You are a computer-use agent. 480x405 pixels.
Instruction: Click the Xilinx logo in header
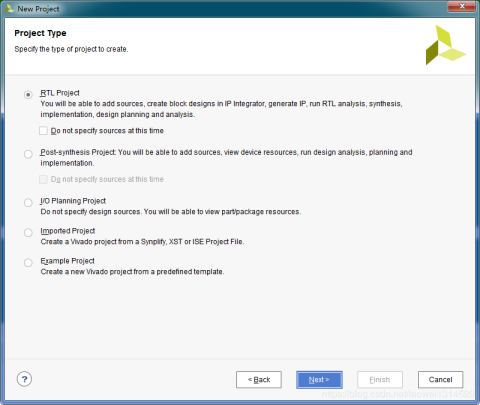(445, 45)
